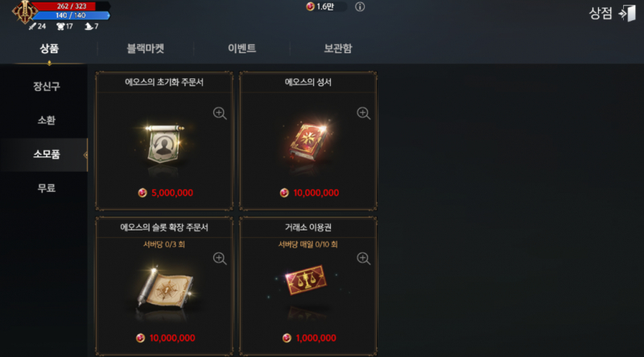644x357 pixels.
Task: Click the red gem currency icon at top
Action: 310,6
